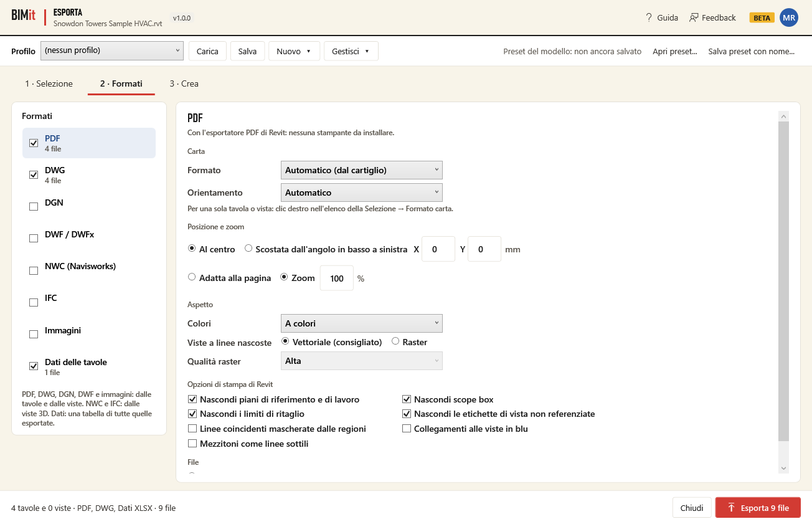The width and height of the screenshot is (812, 524).
Task: Enable the Immagini format checkbox
Action: [34, 334]
